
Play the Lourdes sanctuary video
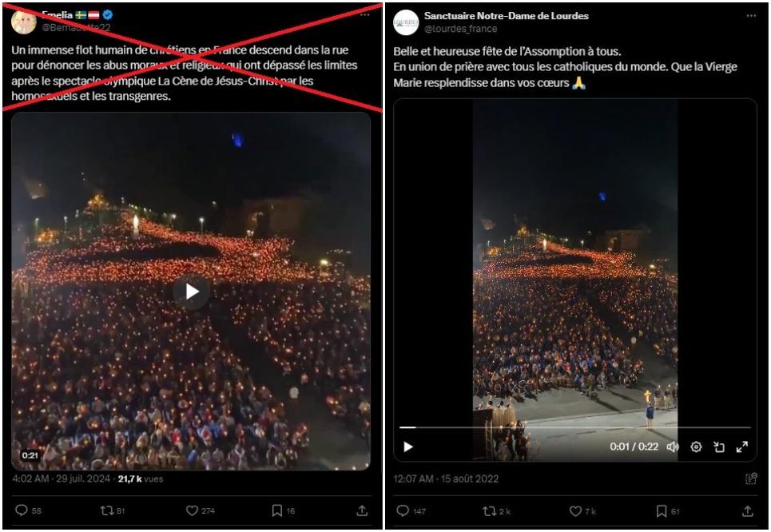[408, 447]
